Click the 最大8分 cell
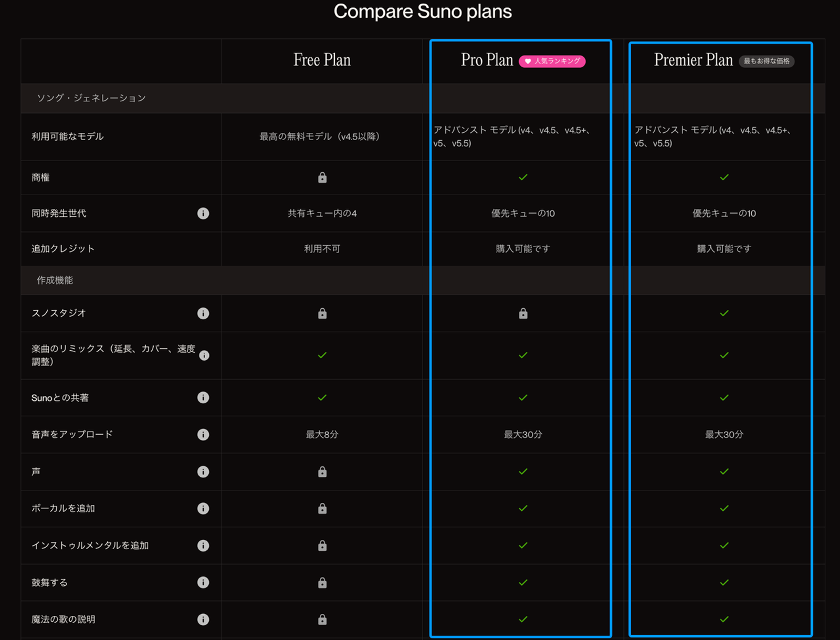 (322, 435)
